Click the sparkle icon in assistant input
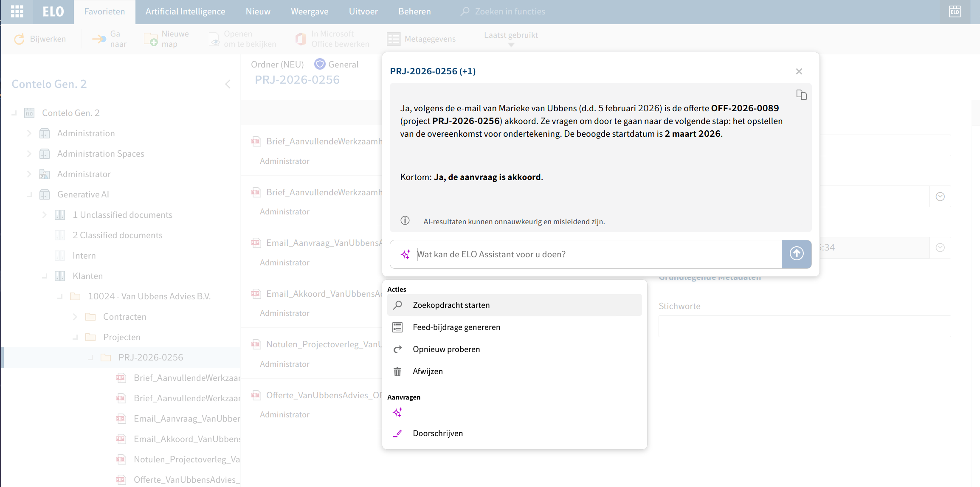Image resolution: width=980 pixels, height=487 pixels. (406, 254)
